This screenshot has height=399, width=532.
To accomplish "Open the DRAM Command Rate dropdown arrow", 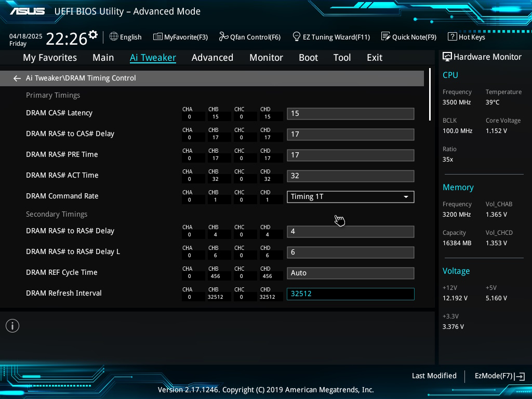I will point(406,197).
